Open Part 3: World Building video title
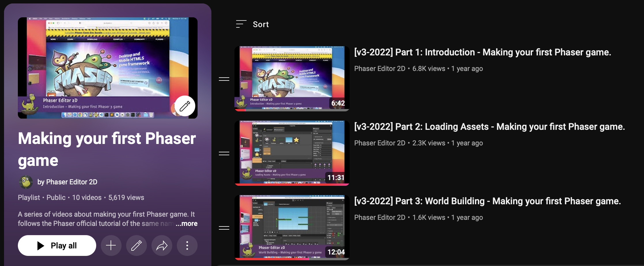This screenshot has height=266, width=644. (x=487, y=201)
